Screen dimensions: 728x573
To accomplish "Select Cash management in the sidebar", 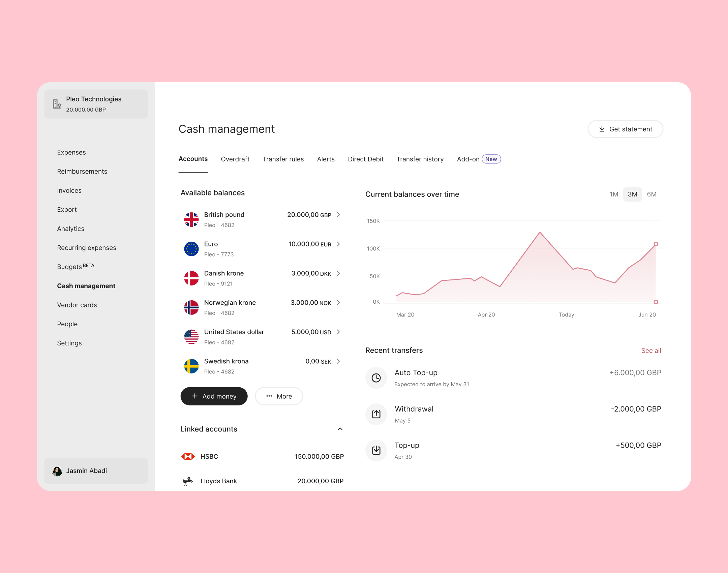I will coord(86,286).
